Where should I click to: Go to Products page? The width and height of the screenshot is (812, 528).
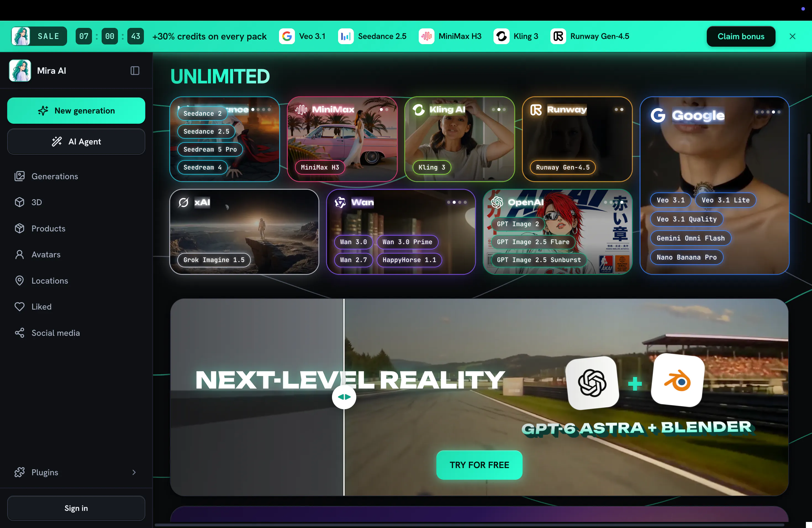coord(76,228)
